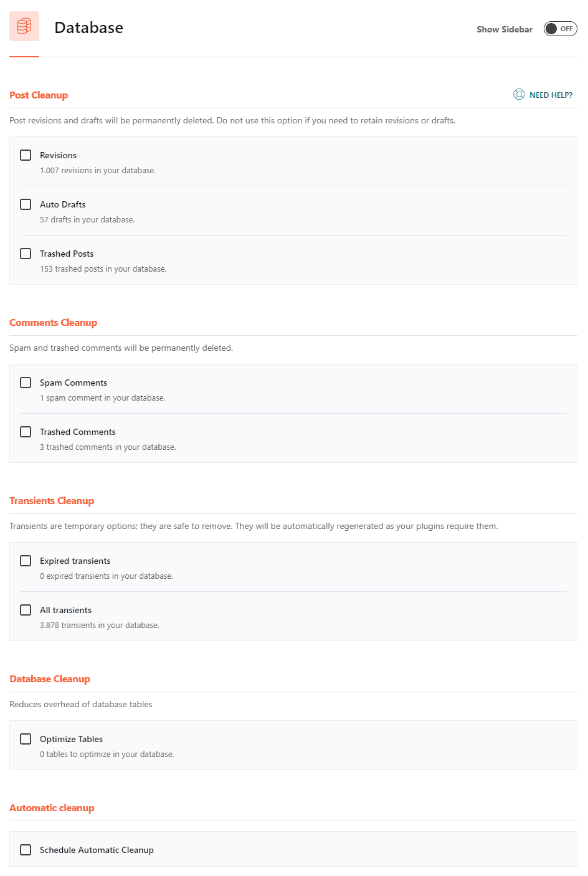Click the Transients Cleanup heading

tap(52, 501)
